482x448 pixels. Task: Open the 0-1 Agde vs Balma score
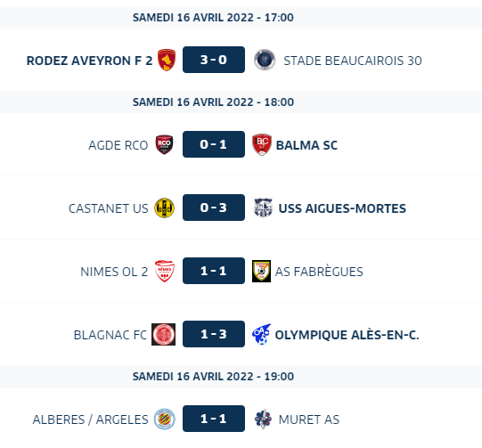[x=214, y=144]
